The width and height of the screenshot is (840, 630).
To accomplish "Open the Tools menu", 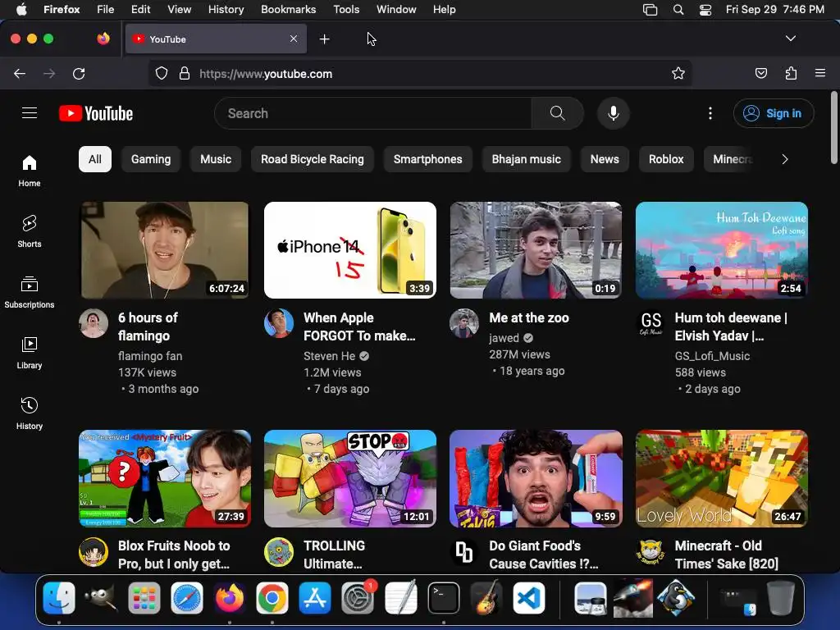I will coord(346,10).
